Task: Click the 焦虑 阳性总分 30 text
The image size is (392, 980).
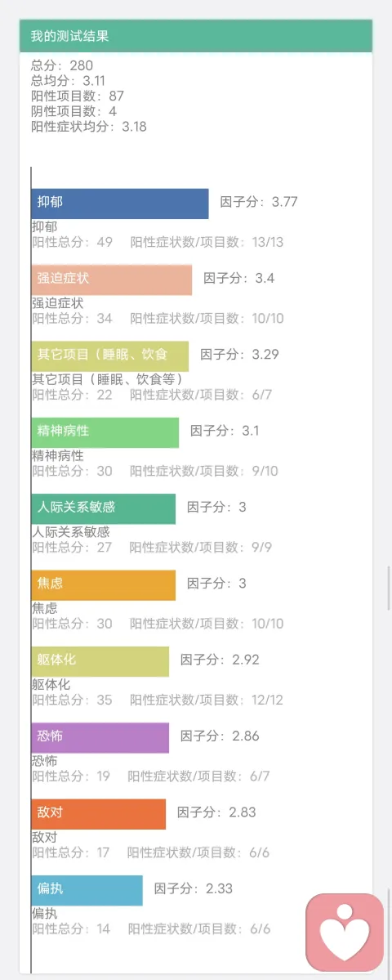Action: point(72,623)
